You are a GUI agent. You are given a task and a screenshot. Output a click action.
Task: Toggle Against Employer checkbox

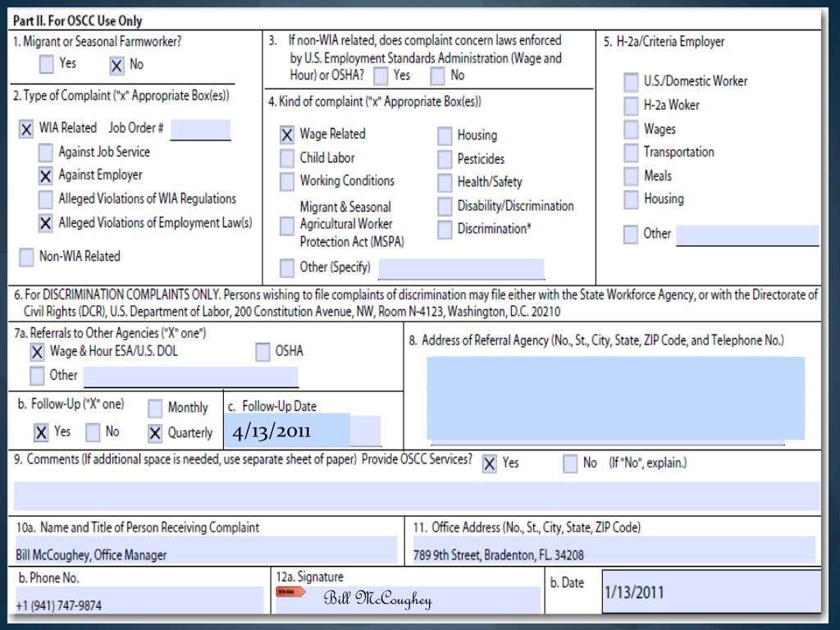pos(46,176)
